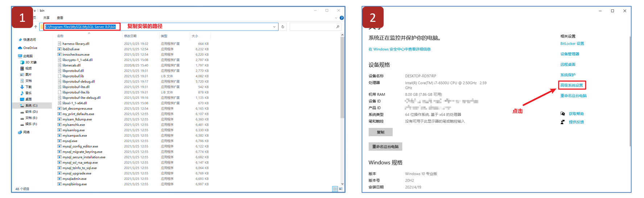The height and width of the screenshot is (198, 644).
Task: Select the 下载 downloads folder icon
Action: click(x=22, y=87)
